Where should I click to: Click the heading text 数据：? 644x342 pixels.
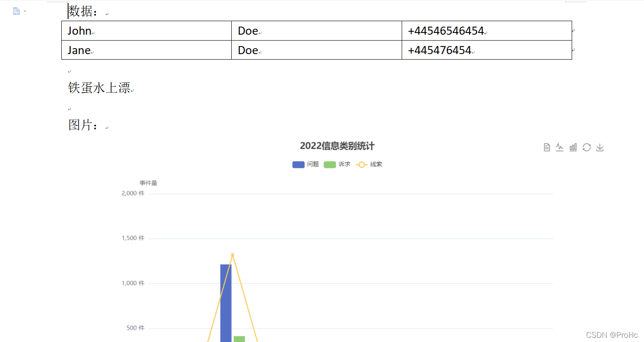pos(84,11)
